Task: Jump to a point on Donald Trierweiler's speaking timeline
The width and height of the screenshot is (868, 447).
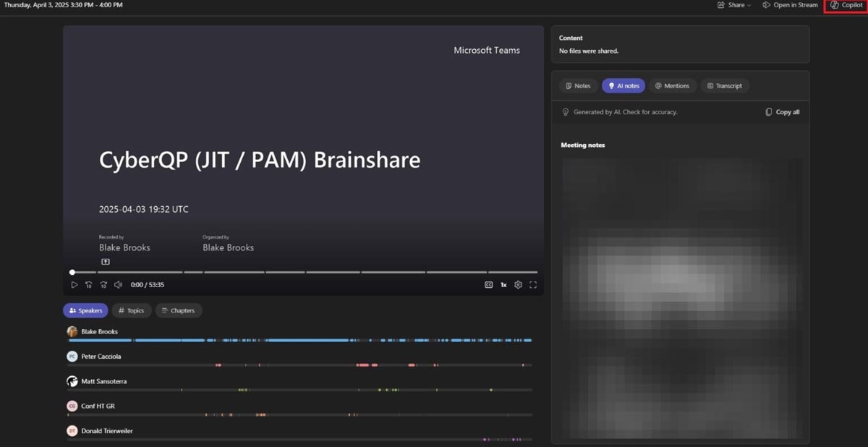Action: coord(299,439)
